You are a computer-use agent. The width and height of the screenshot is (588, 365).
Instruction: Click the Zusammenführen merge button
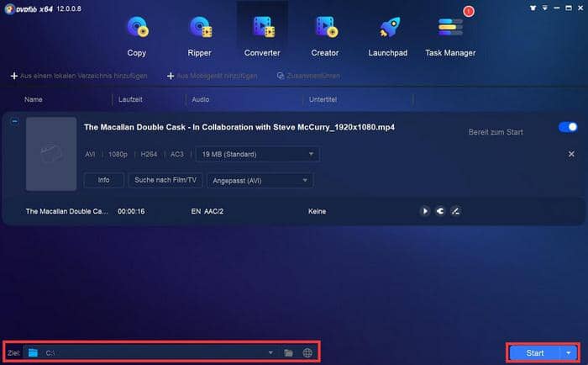point(308,76)
